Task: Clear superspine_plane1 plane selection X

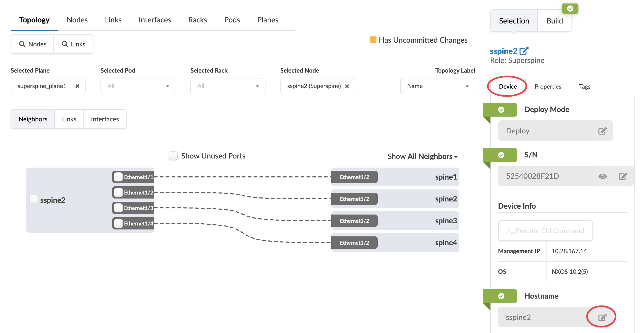Action: tap(77, 86)
